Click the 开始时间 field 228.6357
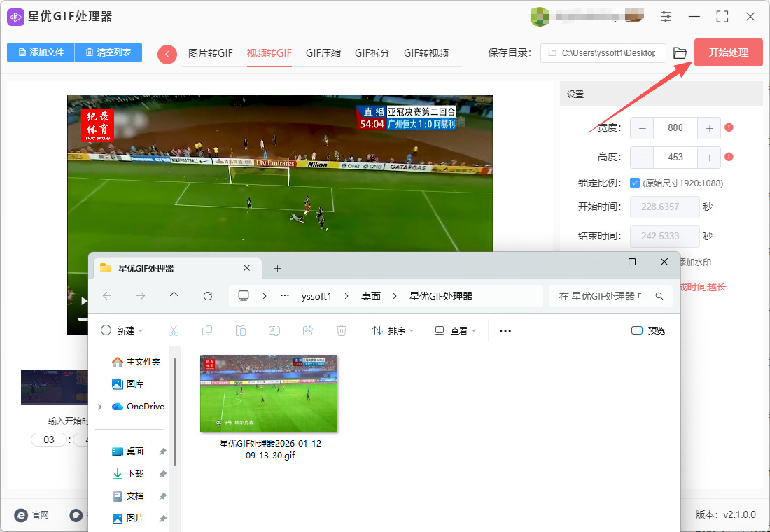770x532 pixels. pyautogui.click(x=665, y=206)
